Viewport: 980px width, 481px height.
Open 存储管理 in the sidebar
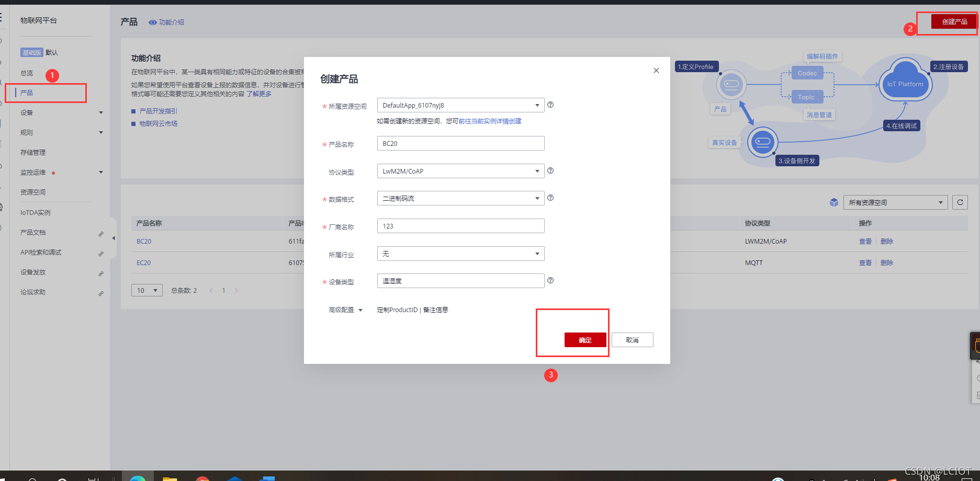[33, 152]
